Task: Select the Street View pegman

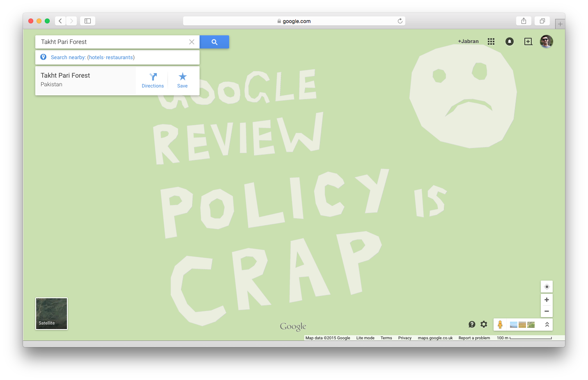Action: 500,325
